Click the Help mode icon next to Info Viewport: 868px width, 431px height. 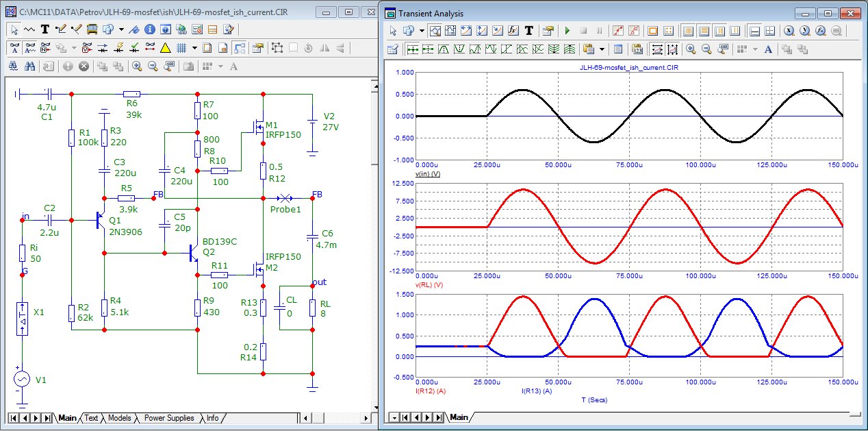[x=166, y=29]
